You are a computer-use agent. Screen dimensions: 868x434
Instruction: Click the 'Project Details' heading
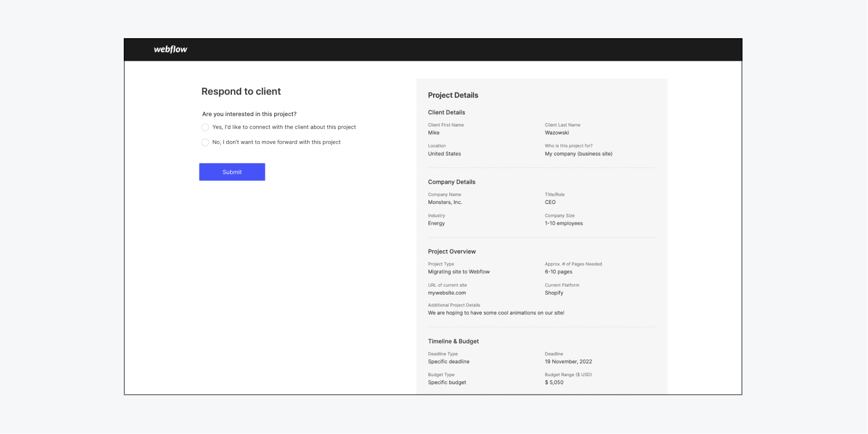click(x=453, y=95)
